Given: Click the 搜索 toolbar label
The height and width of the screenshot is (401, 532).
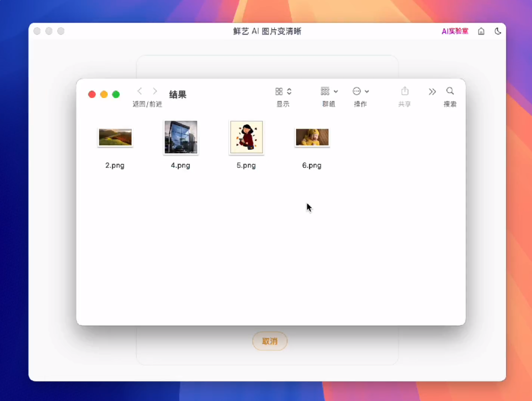Looking at the screenshot, I should click(x=450, y=104).
